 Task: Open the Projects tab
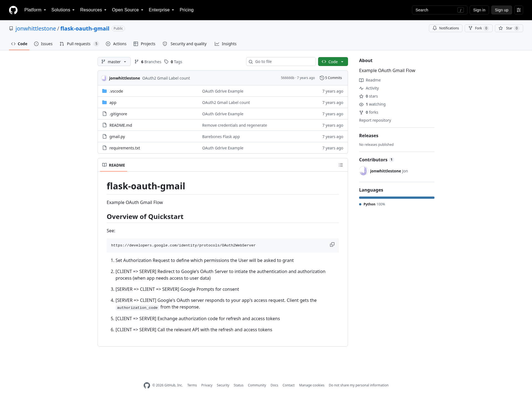point(144,44)
